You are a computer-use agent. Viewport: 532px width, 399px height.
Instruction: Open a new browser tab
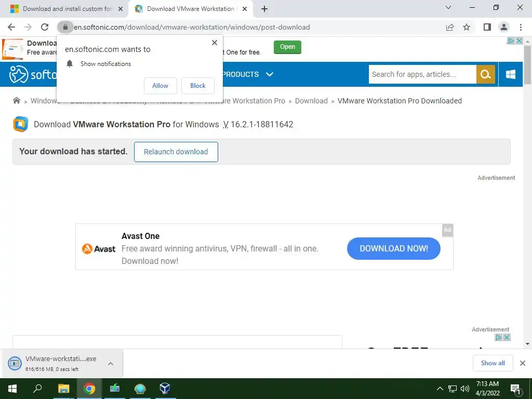coord(264,9)
